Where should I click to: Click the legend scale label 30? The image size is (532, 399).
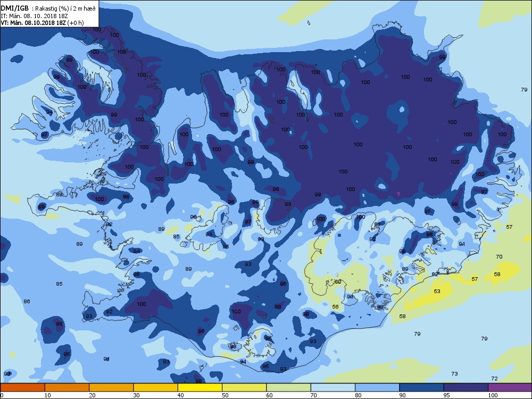[136, 395]
